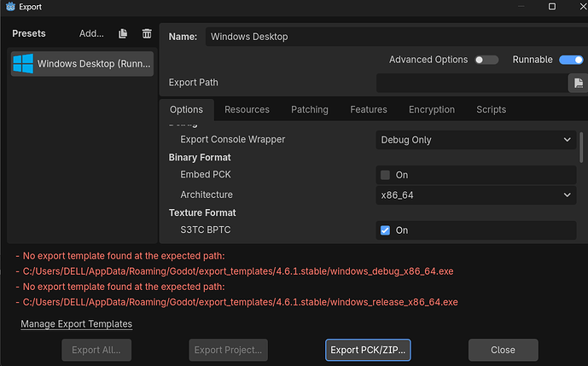The width and height of the screenshot is (588, 366).
Task: Click the empty Export Path field
Action: pyautogui.click(x=472, y=83)
